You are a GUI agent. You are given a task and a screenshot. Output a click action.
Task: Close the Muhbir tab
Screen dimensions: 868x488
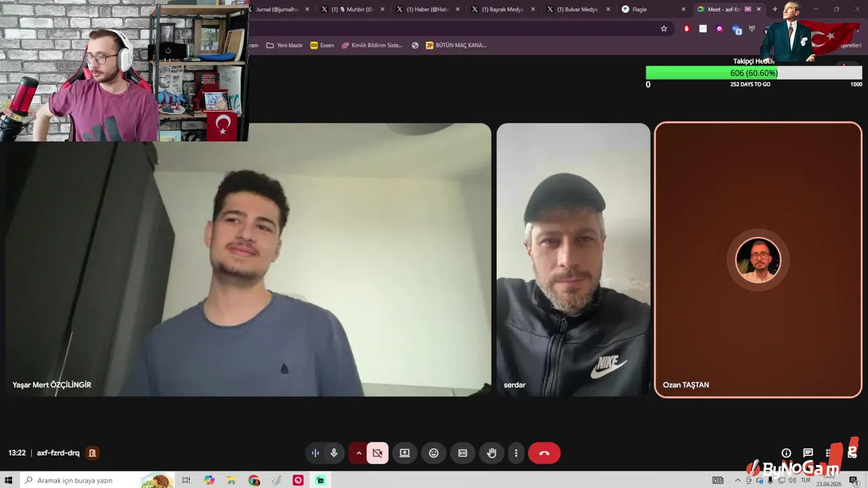pyautogui.click(x=382, y=9)
